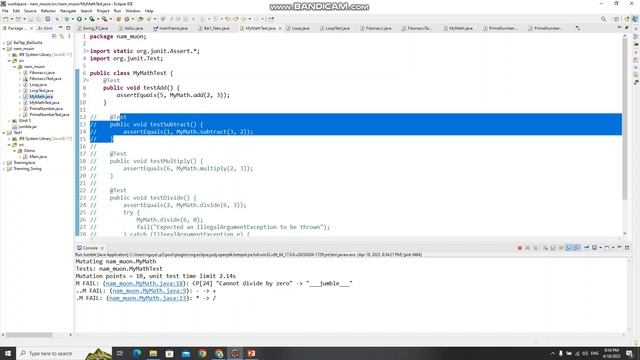This screenshot has width=640, height=360.
Task: Click the toolbar Search magnifier icon
Action: click(x=603, y=19)
